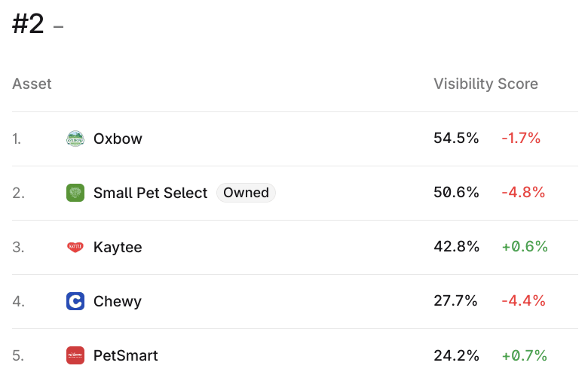Viewport: 588px width, 390px height.
Task: Click the #2 rank heading
Action: coord(29,25)
